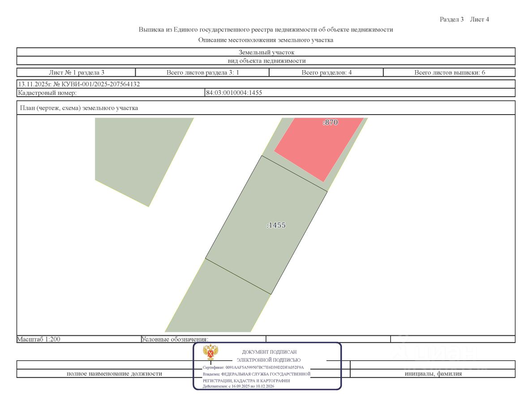Click 'Всего листов выписки: 6' cell
The width and height of the screenshot is (532, 411).
coord(450,72)
